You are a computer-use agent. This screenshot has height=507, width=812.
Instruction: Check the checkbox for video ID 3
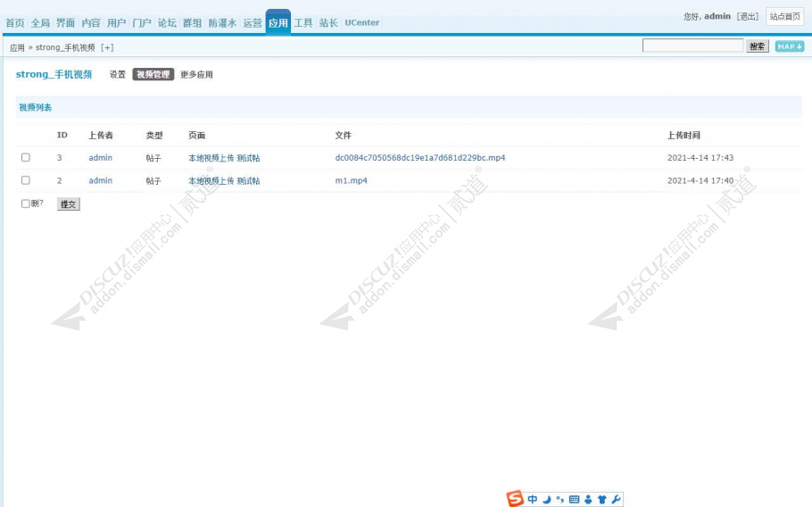click(26, 157)
